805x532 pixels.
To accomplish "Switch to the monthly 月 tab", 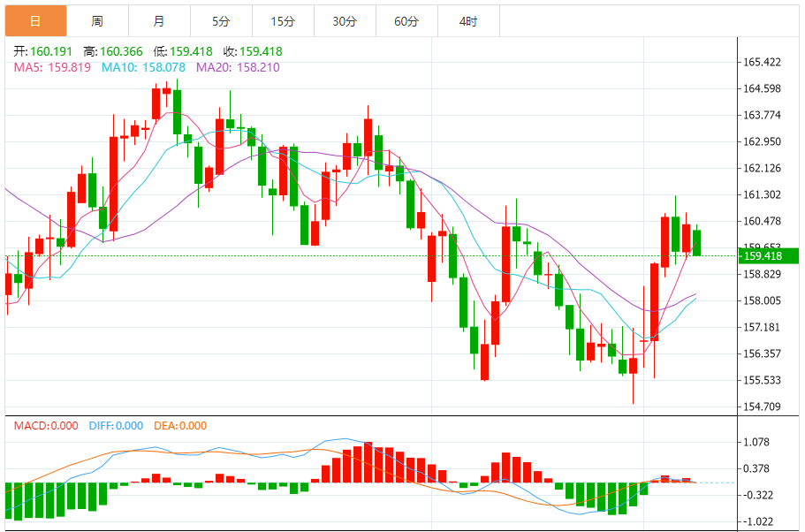I will click(x=159, y=21).
